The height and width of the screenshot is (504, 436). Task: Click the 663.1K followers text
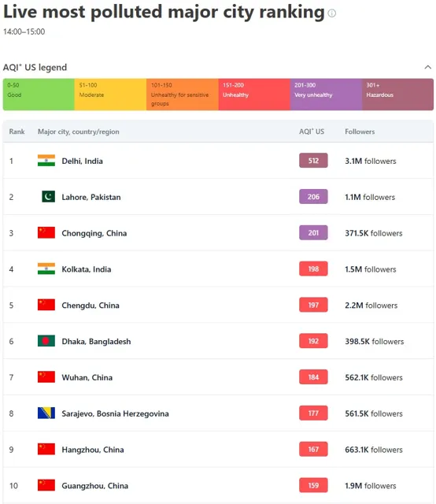(374, 450)
